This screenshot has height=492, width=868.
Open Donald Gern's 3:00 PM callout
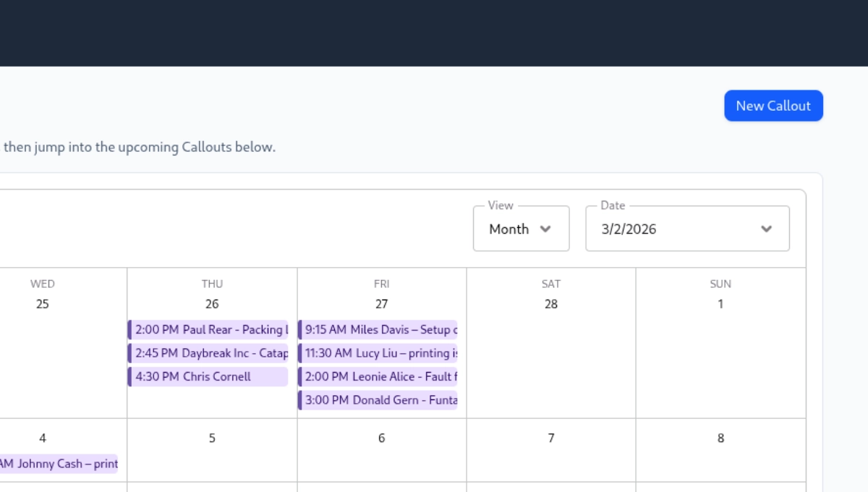click(x=379, y=399)
